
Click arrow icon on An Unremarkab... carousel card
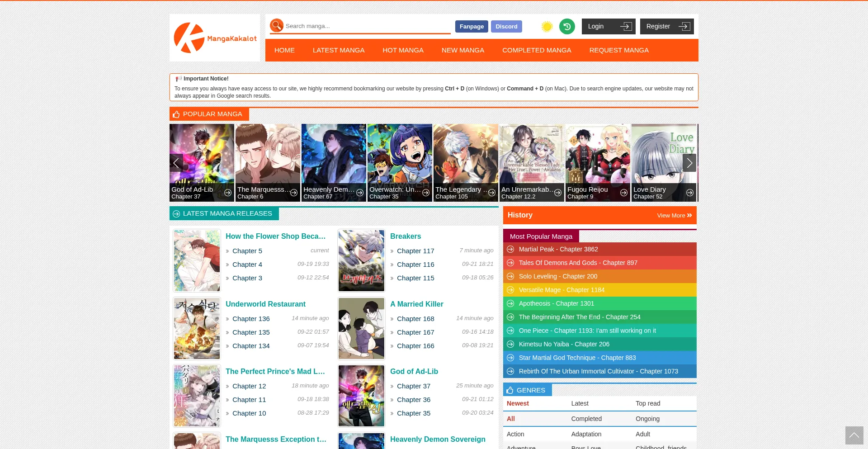(x=558, y=193)
